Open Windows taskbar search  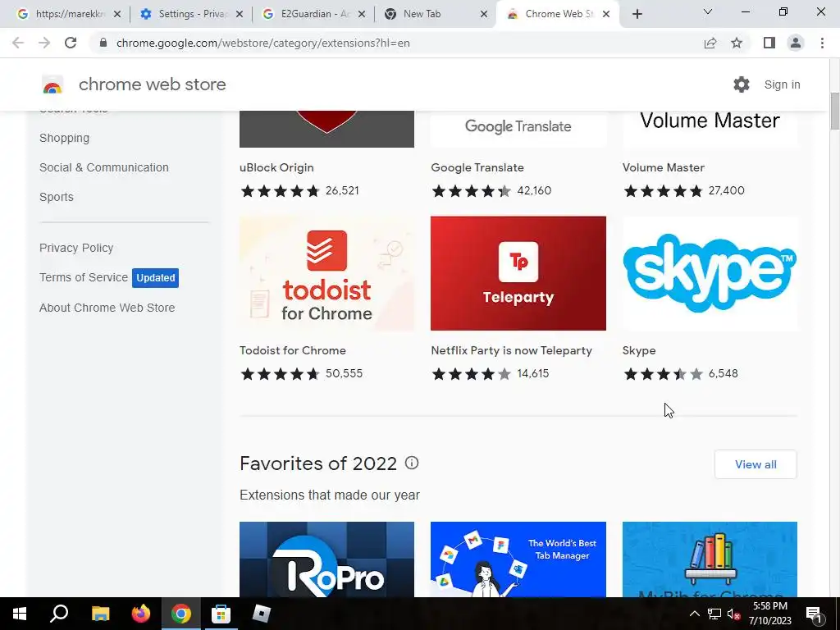pyautogui.click(x=59, y=614)
